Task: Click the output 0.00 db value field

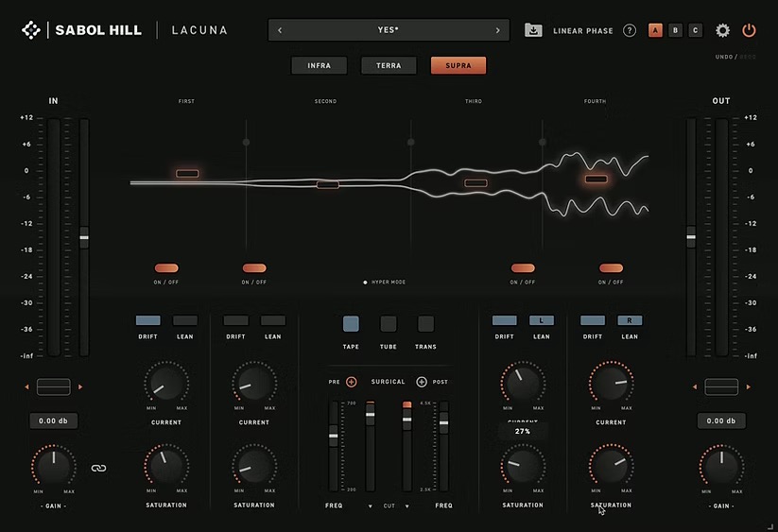Action: tap(721, 420)
